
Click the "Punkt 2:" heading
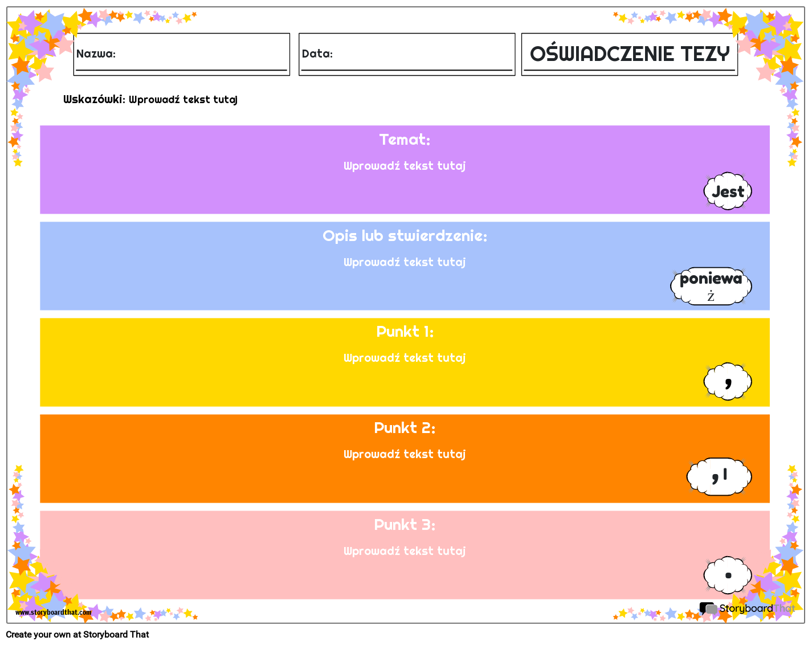(405, 428)
